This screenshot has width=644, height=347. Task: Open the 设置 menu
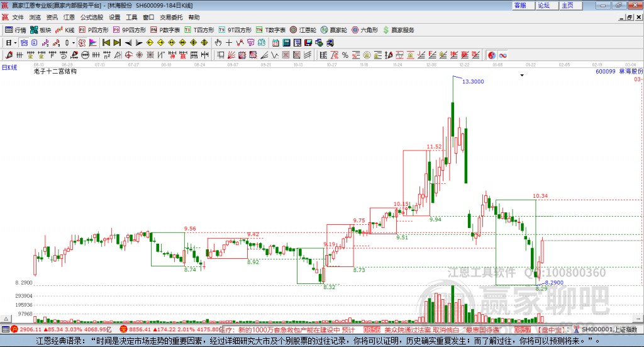pos(114,17)
